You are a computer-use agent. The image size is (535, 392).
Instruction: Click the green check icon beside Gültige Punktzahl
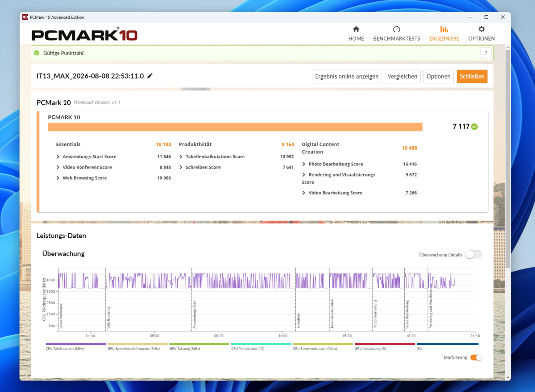[x=37, y=53]
